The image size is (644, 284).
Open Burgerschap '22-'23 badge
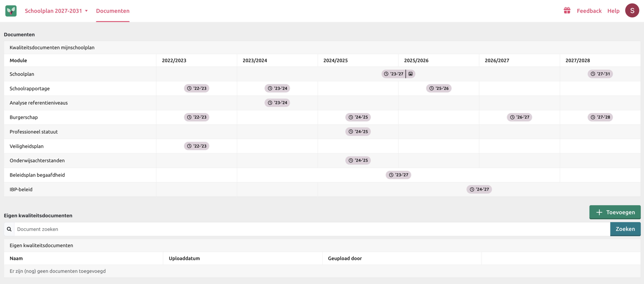coord(197,117)
